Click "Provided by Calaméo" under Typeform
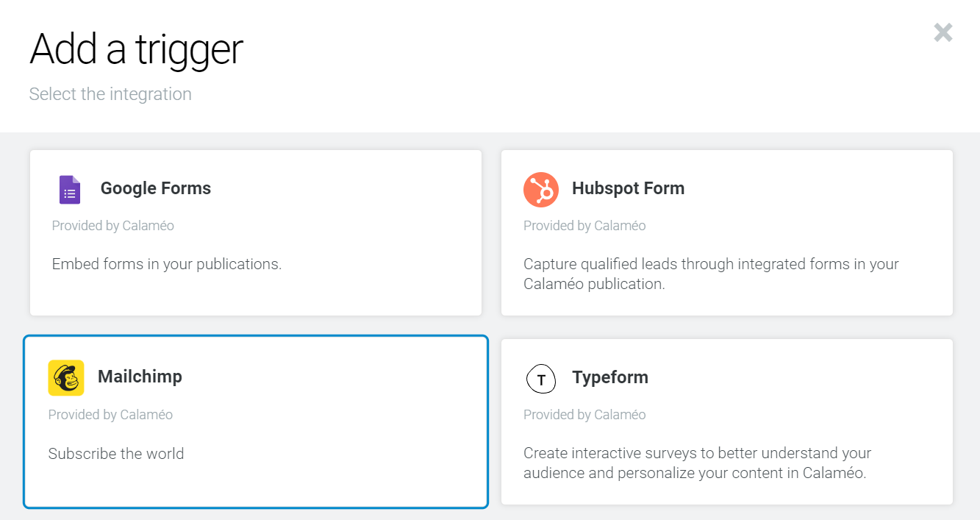Viewport: 980px width, 520px height. 584,415
